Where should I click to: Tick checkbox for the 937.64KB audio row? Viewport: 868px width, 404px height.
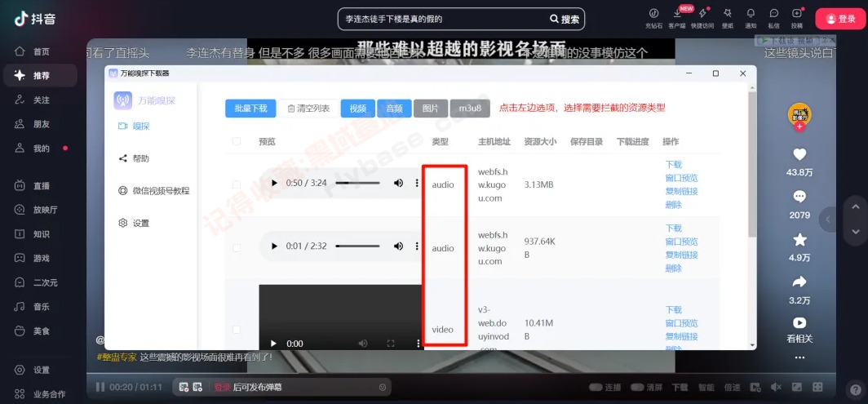click(x=237, y=248)
